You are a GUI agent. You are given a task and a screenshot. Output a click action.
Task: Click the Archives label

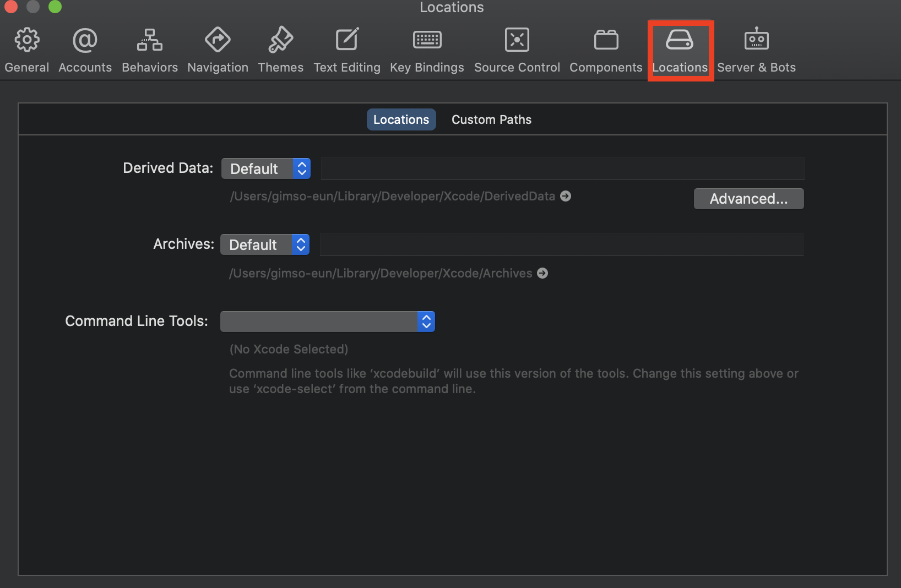[x=183, y=244]
